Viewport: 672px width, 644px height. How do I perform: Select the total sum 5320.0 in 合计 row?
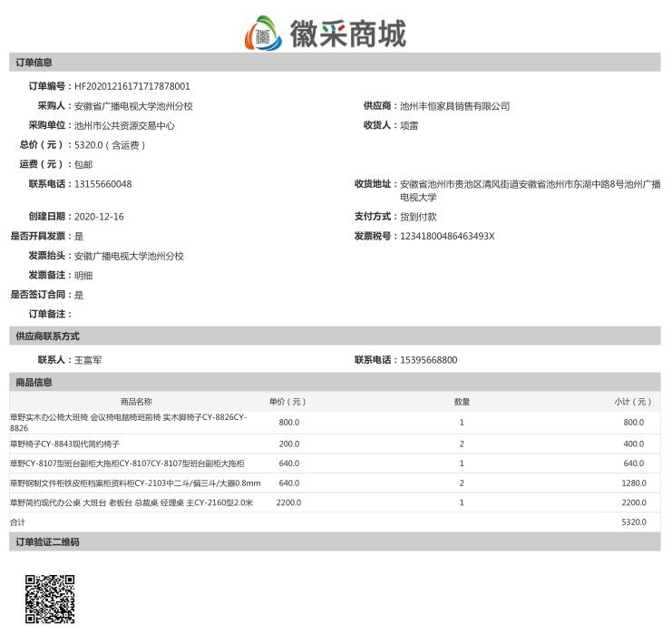tap(633, 522)
